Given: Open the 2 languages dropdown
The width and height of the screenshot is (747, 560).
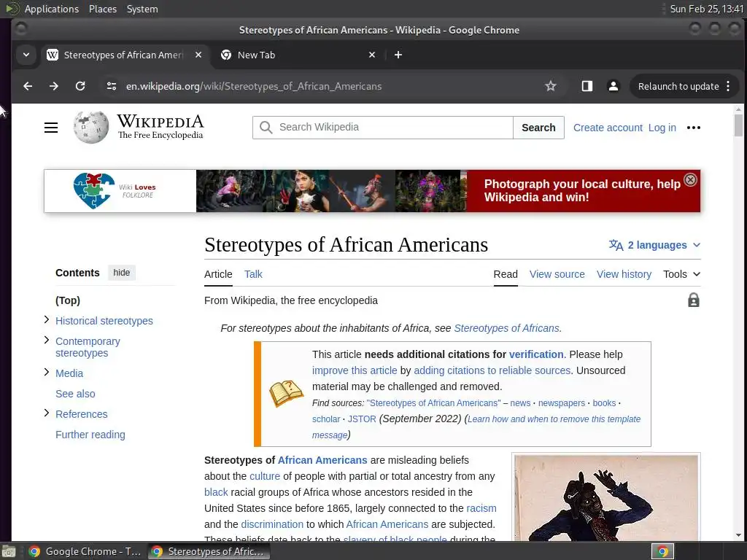Looking at the screenshot, I should [654, 245].
